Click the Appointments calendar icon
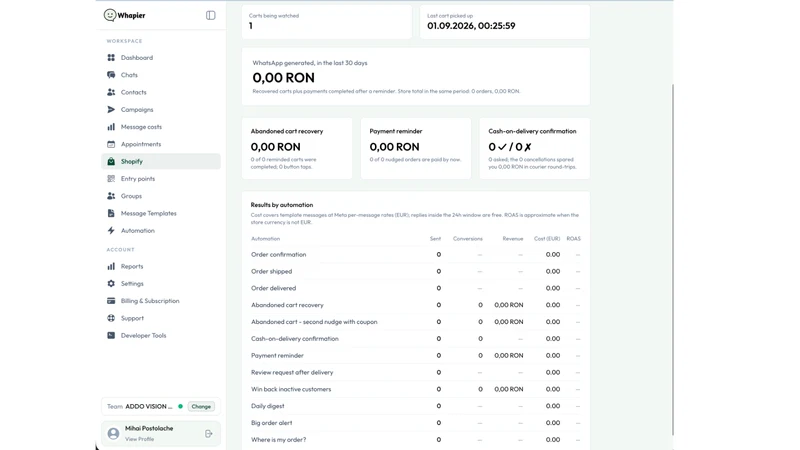Screen dimensions: 800x450 [x=111, y=144]
